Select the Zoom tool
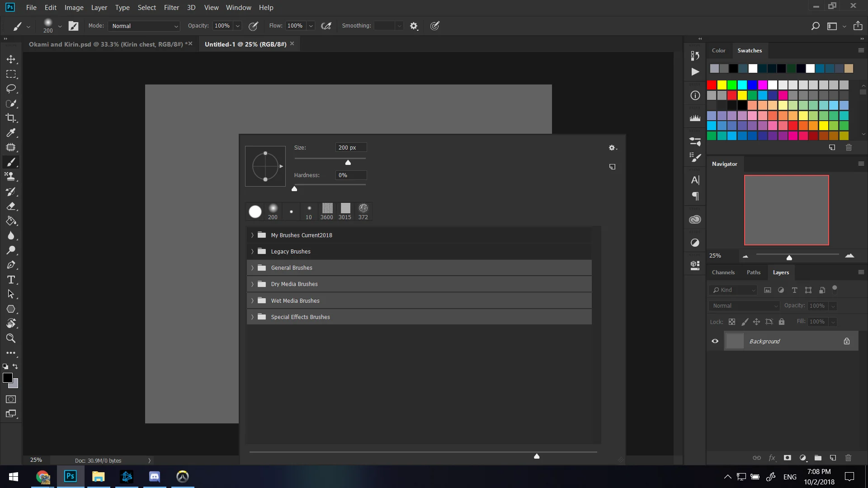 point(11,338)
